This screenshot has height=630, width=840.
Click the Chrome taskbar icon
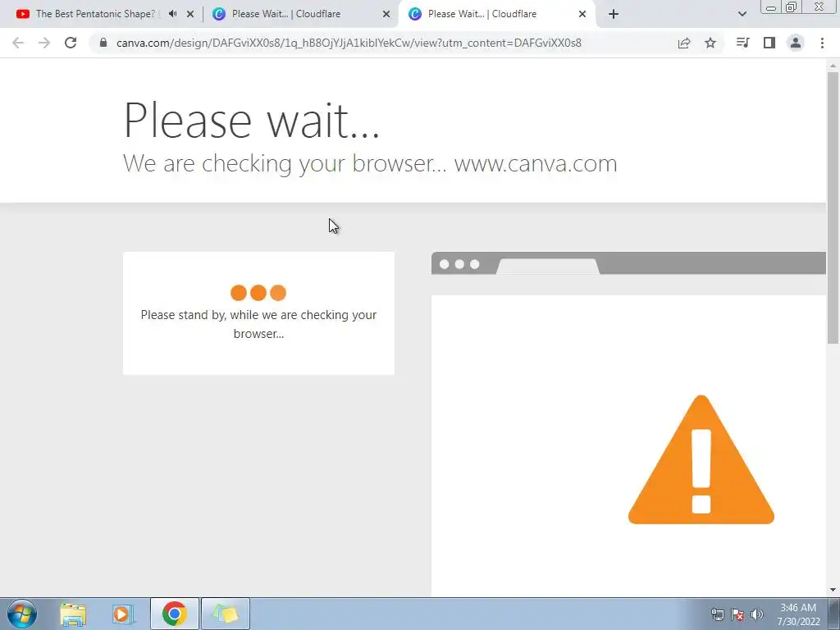coord(175,614)
